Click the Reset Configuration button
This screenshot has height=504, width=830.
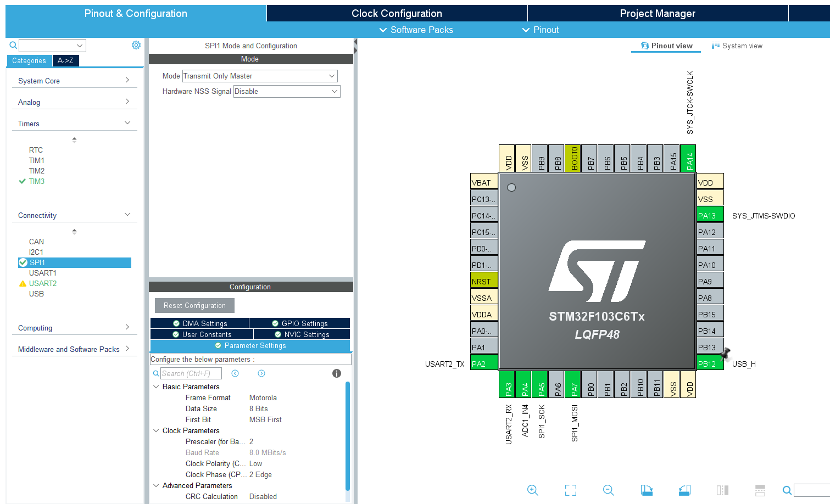click(x=194, y=305)
